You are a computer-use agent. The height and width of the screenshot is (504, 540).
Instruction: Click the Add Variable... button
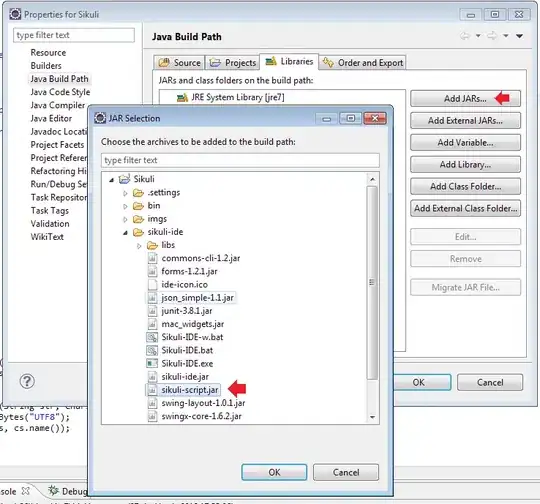pos(465,143)
